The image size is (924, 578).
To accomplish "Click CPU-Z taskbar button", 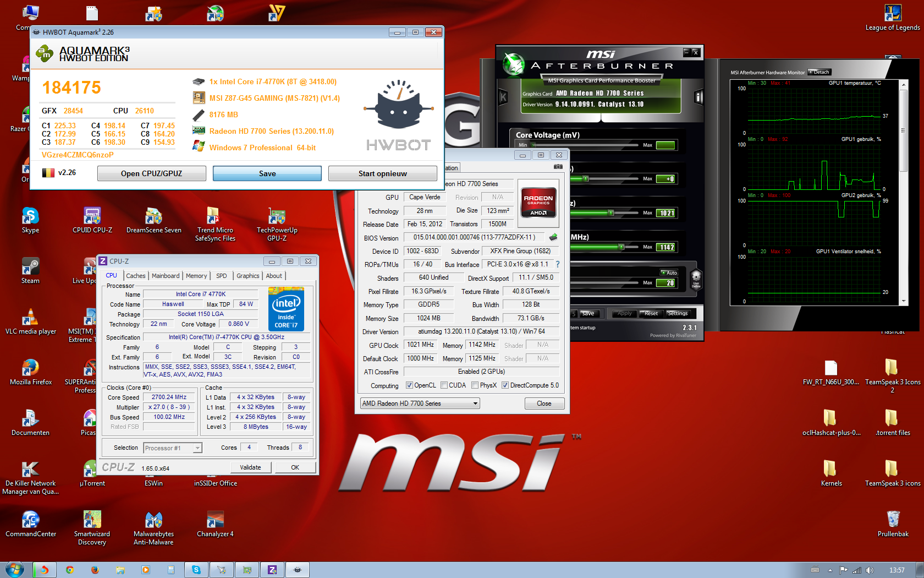I will [272, 570].
